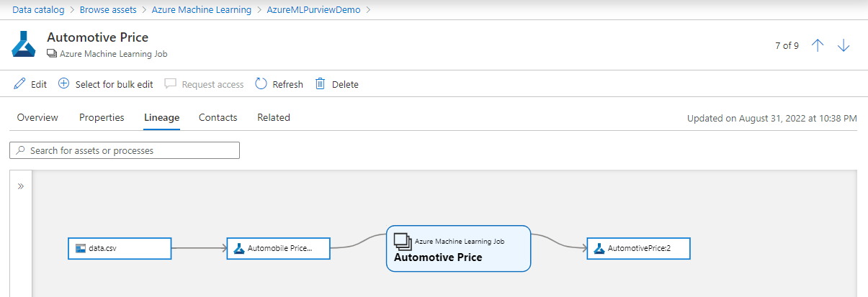Expand the lineage side panel chevron
This screenshot has height=297, width=868.
click(x=21, y=186)
